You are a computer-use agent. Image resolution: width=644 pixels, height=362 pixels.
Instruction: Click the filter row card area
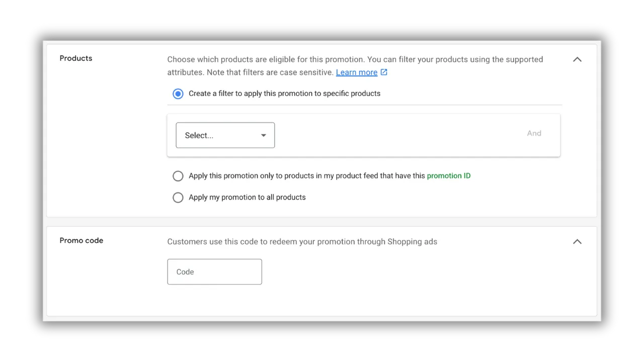tap(364, 135)
